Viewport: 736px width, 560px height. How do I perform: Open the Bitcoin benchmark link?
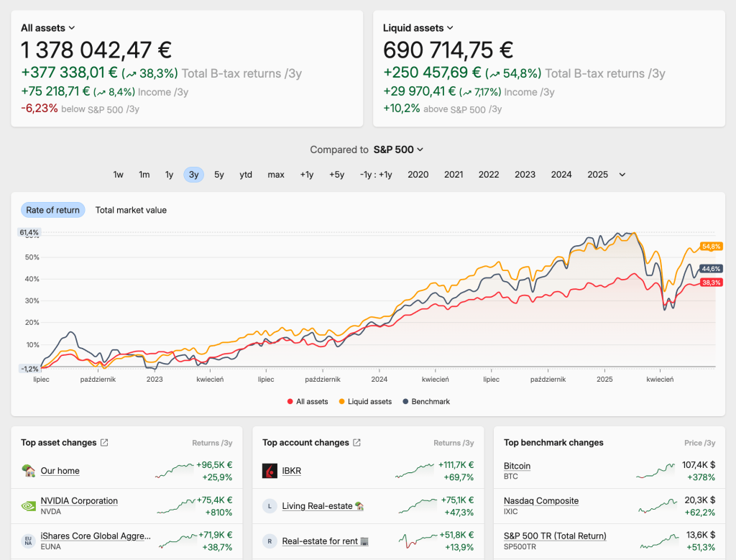click(517, 466)
